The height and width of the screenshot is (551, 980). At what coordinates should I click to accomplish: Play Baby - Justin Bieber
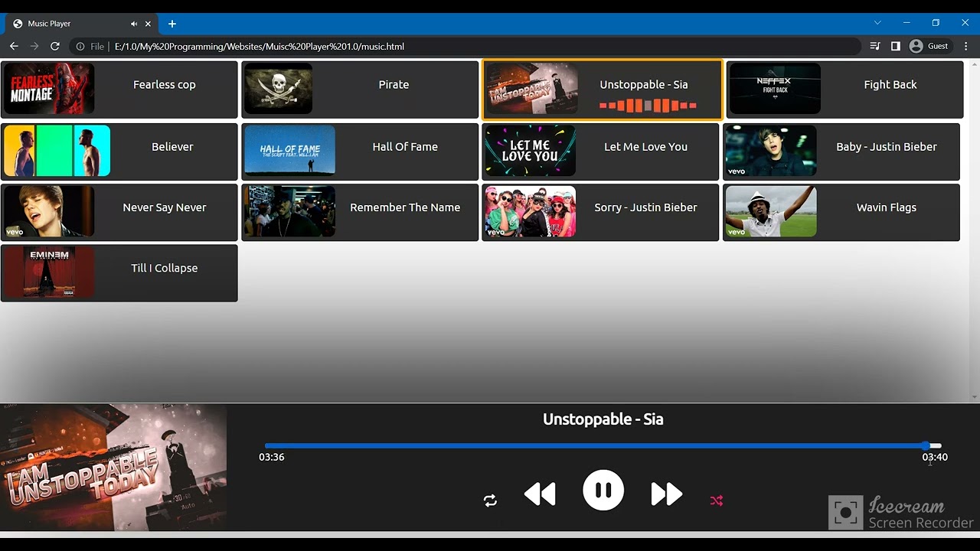coord(841,152)
